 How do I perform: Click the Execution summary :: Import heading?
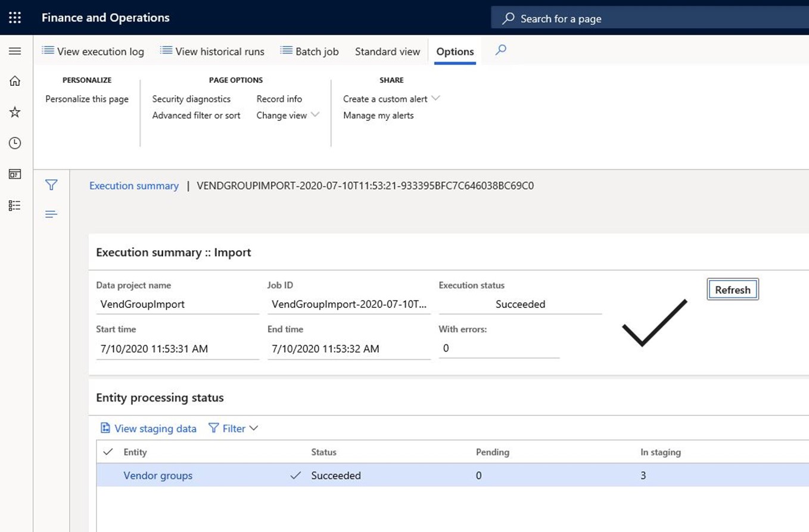coord(173,253)
